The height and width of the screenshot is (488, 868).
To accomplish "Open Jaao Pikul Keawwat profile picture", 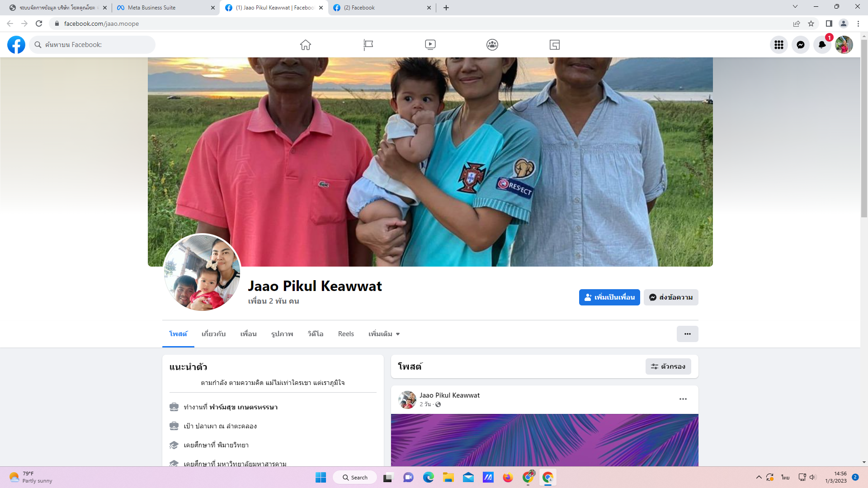I will (x=202, y=272).
